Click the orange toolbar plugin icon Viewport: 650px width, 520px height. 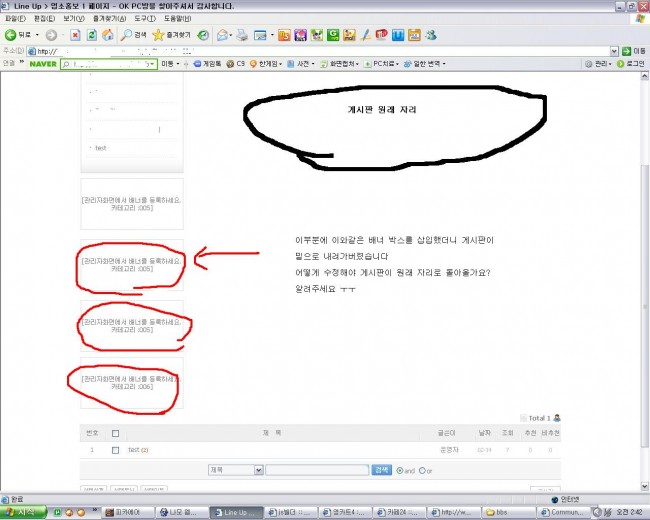(x=284, y=35)
